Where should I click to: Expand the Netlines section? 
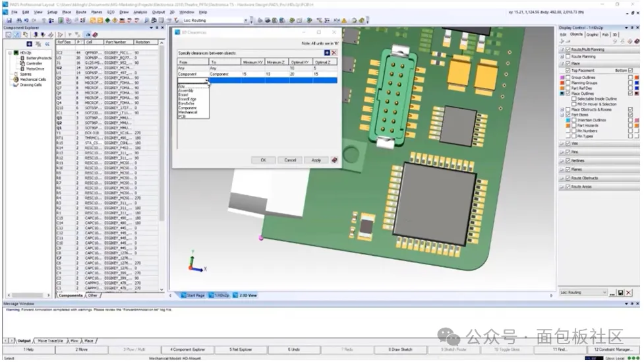(562, 161)
